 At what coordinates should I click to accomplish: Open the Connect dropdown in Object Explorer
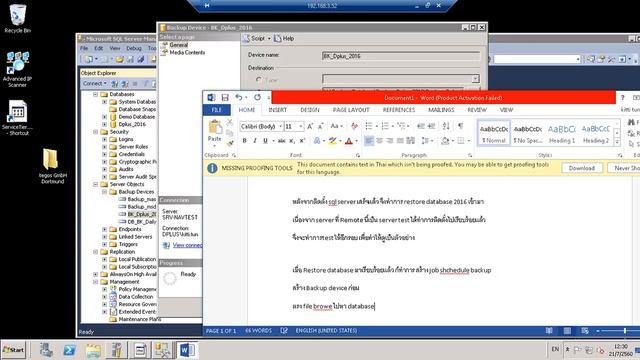tap(95, 83)
